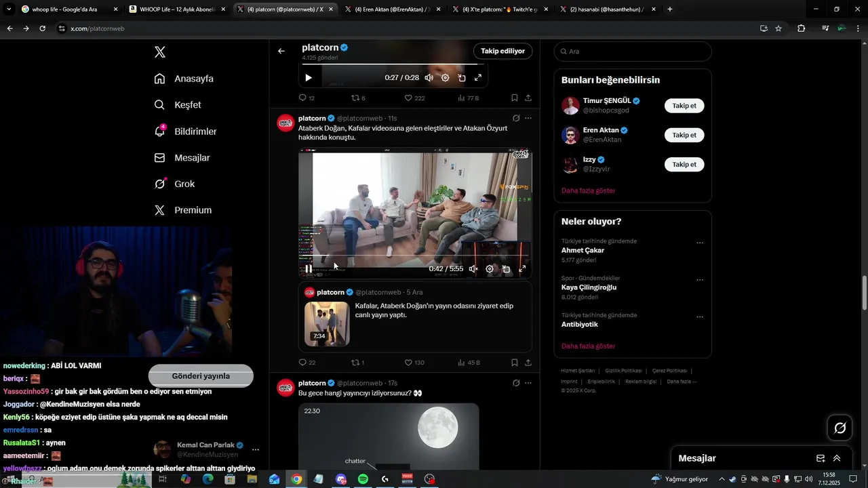Bookmark this page with star icon
This screenshot has width=868, height=488.
coord(778,28)
